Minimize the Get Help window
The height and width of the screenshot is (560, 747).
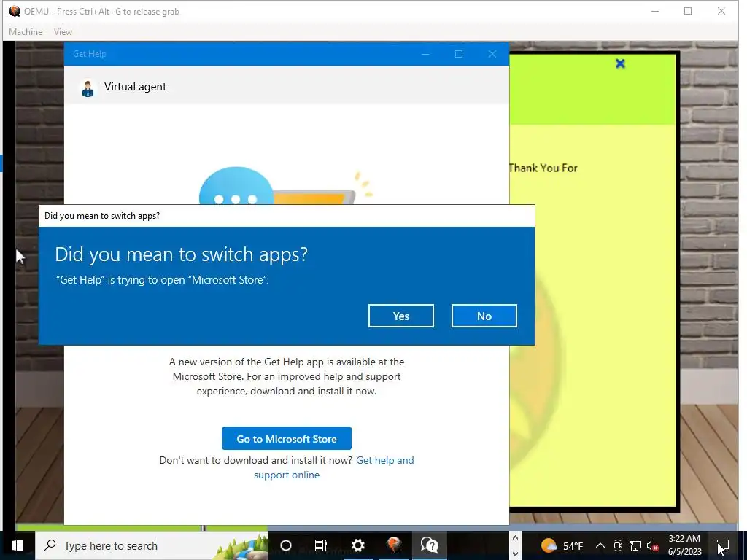point(425,54)
